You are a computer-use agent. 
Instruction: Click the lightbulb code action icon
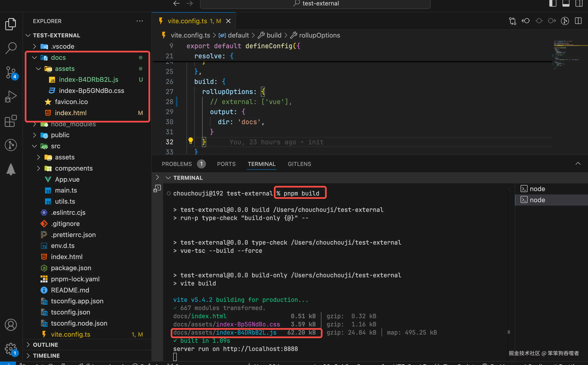190,141
